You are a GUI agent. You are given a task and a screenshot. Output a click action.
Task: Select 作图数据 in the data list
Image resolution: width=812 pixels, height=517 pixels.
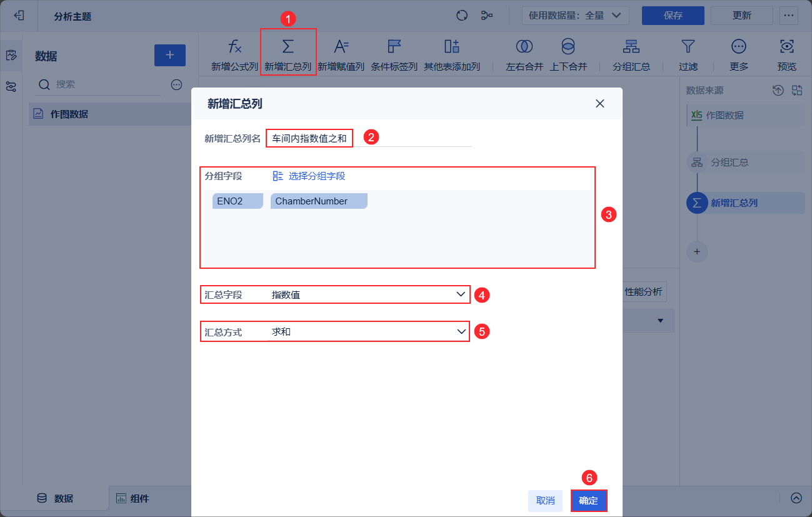[x=110, y=114]
